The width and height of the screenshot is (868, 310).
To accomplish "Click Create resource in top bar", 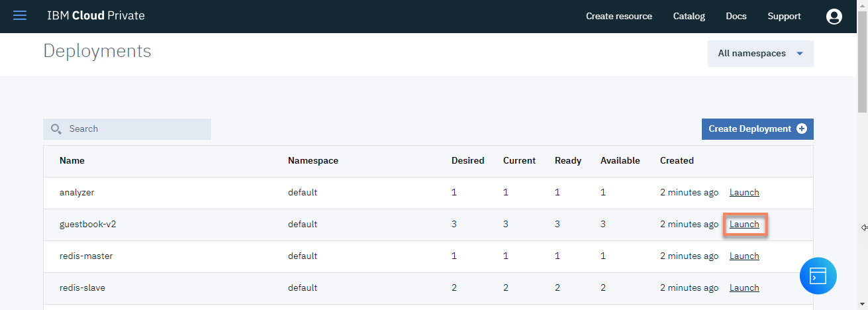I will pos(618,17).
